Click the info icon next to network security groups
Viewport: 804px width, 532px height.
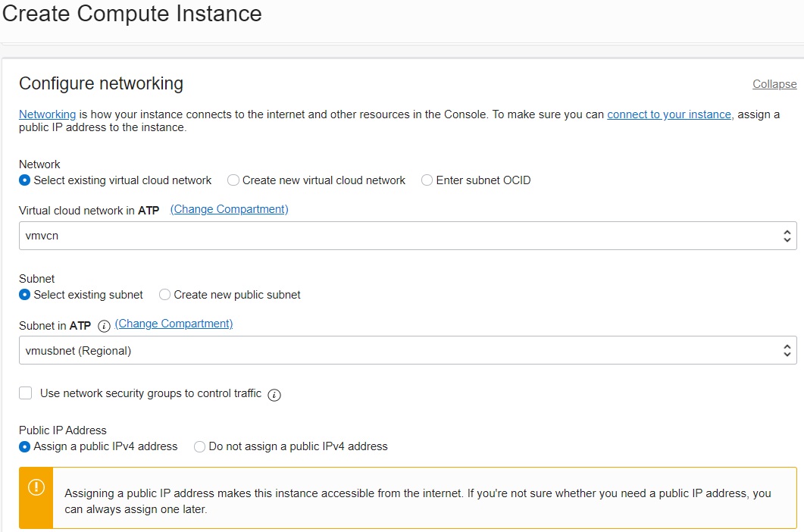click(x=274, y=395)
